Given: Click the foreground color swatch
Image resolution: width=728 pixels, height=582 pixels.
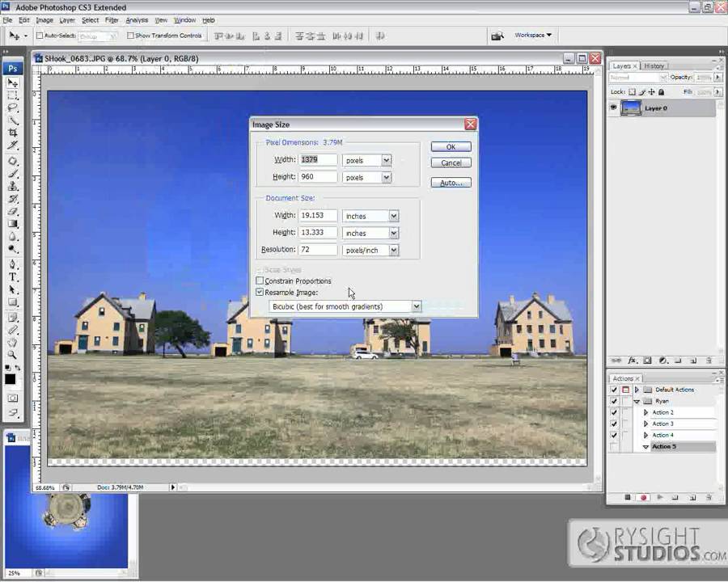Looking at the screenshot, I should pyautogui.click(x=10, y=379).
